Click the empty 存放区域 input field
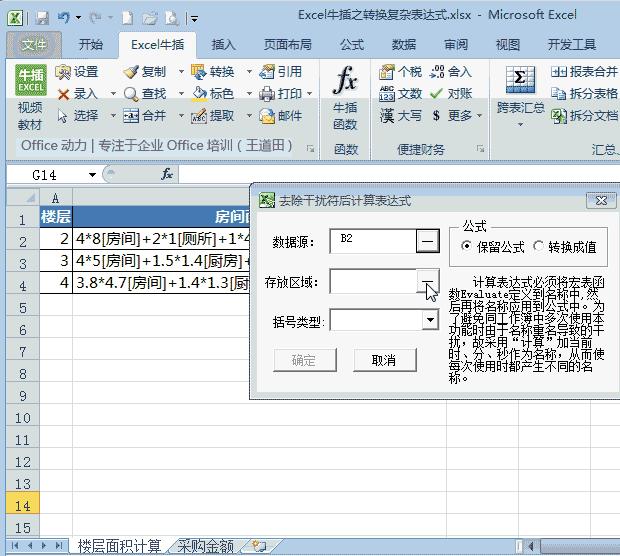The width and height of the screenshot is (620, 556). 373,281
